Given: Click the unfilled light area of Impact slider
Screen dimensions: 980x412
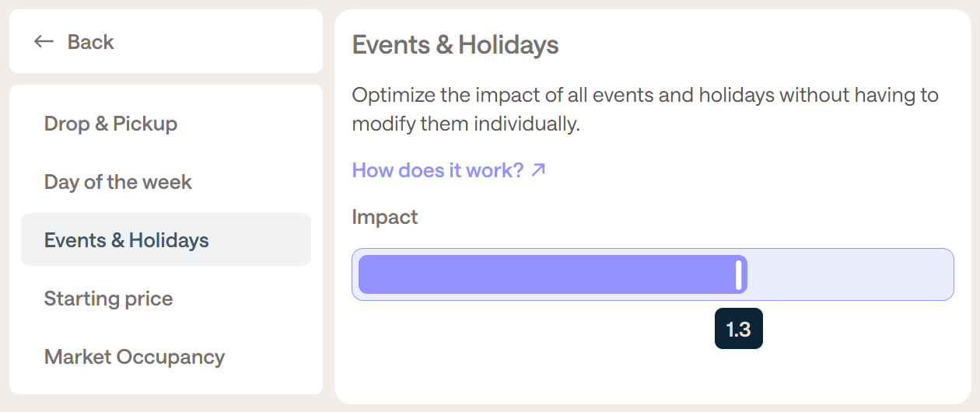Looking at the screenshot, I should (848, 274).
